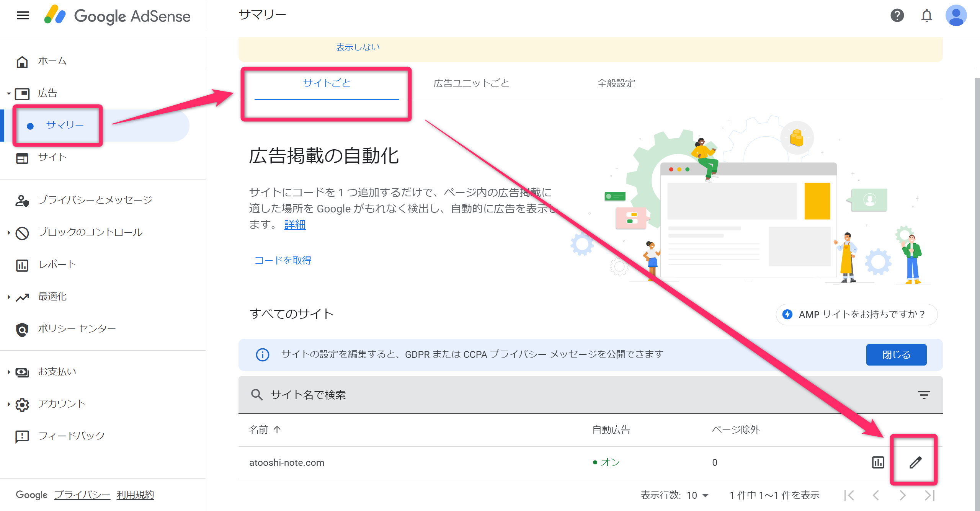Open the notifications bell
This screenshot has height=511, width=980.
tap(926, 16)
